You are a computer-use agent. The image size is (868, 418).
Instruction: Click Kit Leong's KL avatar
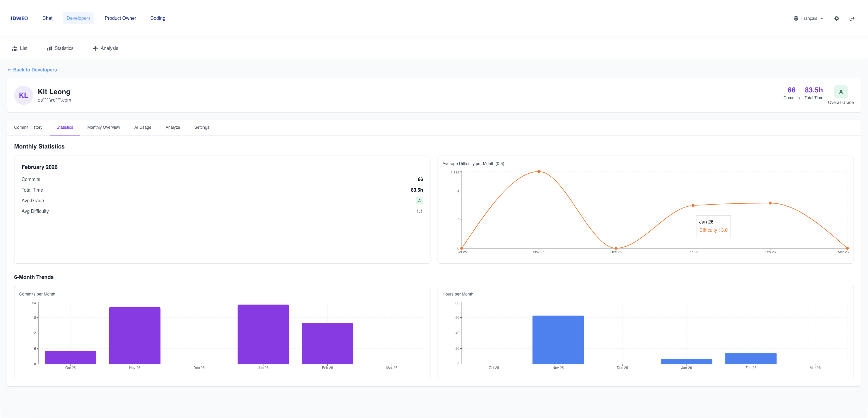point(23,95)
